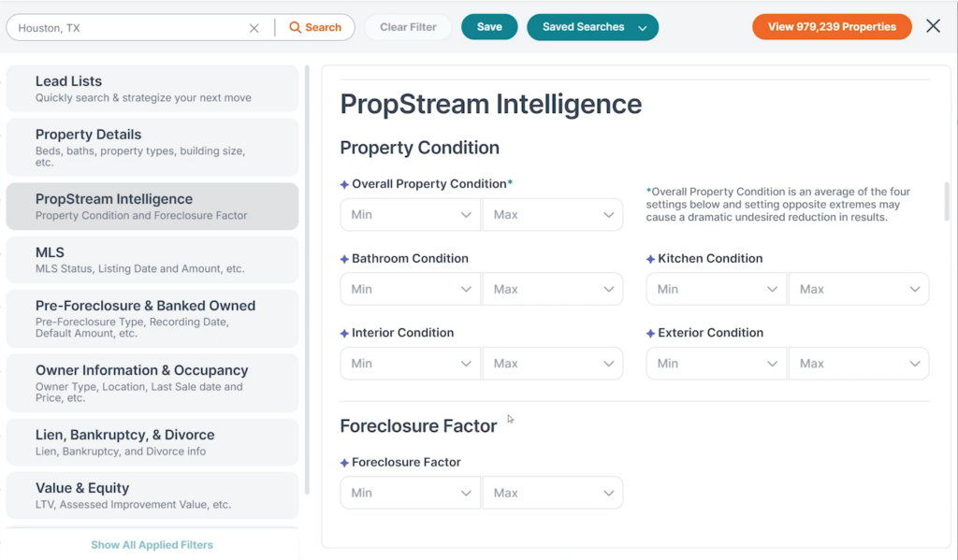Click the star icon beside Interior Condition
958x560 pixels.
tap(345, 332)
